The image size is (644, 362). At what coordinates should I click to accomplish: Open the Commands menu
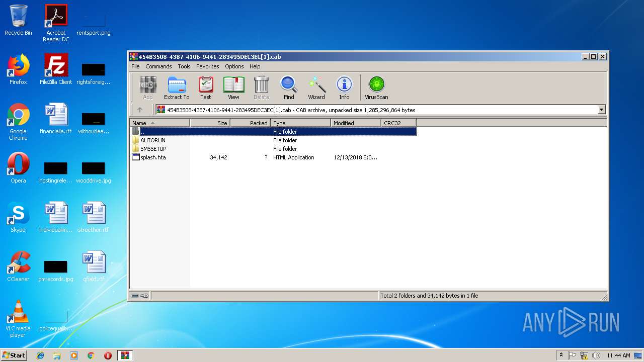(158, 66)
